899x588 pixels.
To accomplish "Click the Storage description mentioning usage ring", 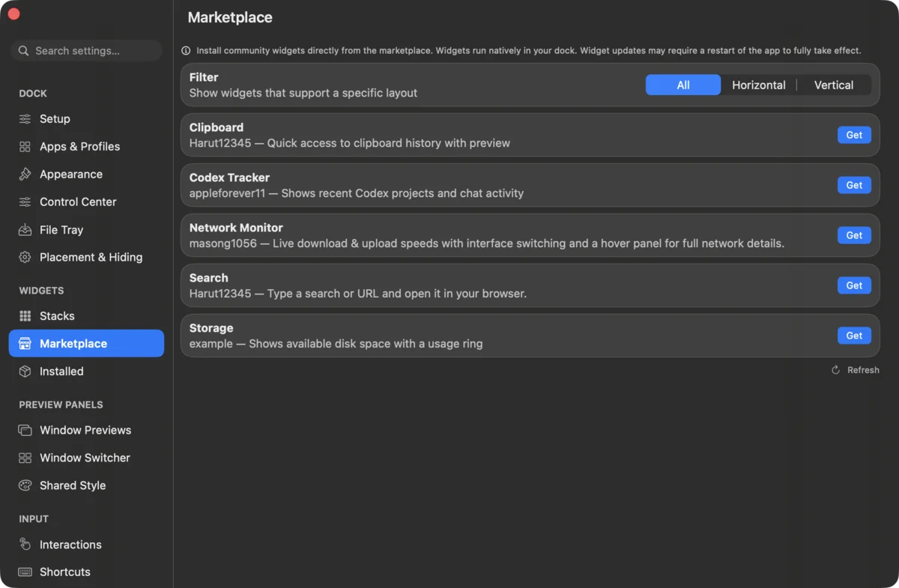I will (x=336, y=344).
